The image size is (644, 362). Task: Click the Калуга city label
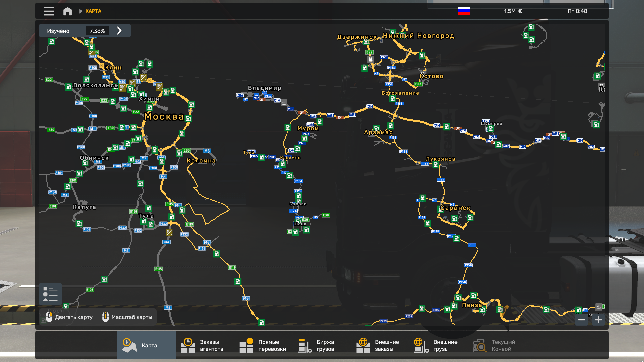click(85, 207)
